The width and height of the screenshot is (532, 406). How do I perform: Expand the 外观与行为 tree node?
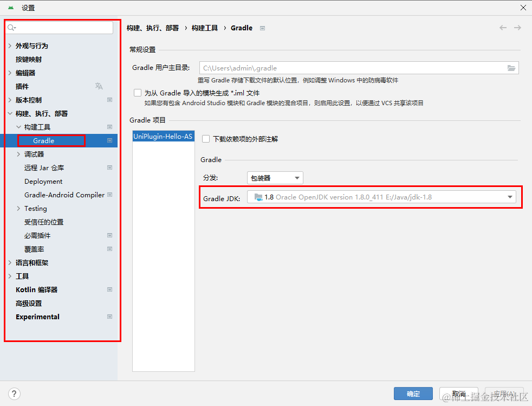[9, 46]
